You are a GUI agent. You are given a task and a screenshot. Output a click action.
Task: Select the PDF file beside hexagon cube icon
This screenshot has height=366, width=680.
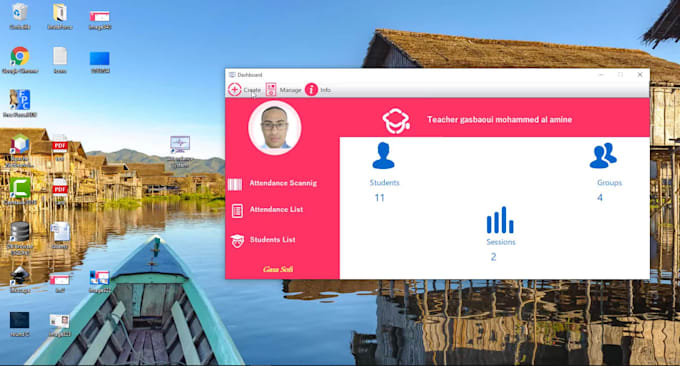[x=60, y=148]
